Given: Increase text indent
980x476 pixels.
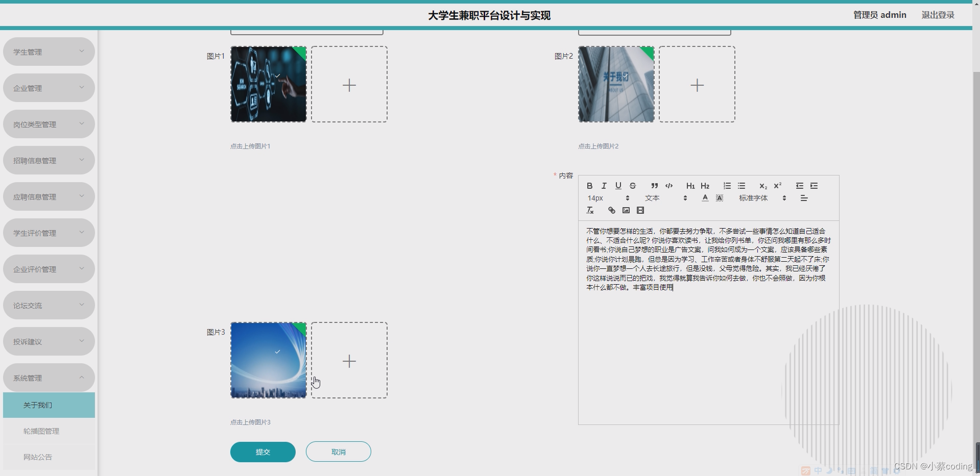Looking at the screenshot, I should (x=814, y=186).
